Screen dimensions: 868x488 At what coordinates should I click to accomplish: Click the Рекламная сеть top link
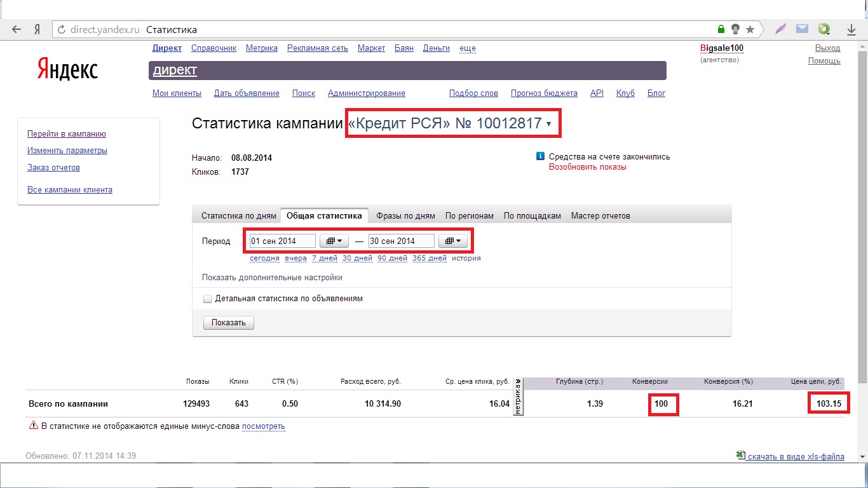point(318,48)
